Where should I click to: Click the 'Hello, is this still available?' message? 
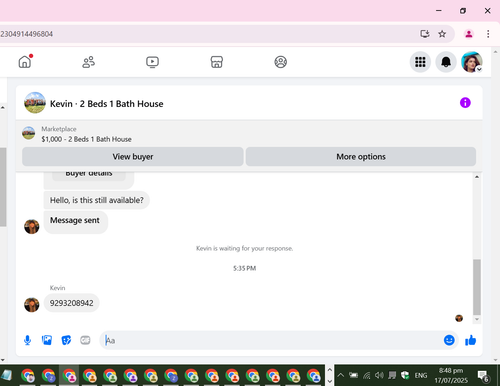pyautogui.click(x=97, y=200)
